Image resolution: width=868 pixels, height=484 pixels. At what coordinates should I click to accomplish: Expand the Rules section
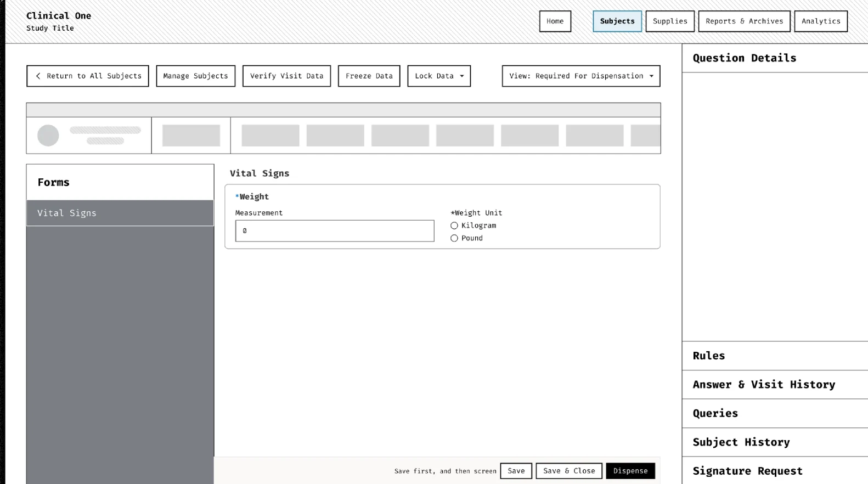(x=775, y=356)
